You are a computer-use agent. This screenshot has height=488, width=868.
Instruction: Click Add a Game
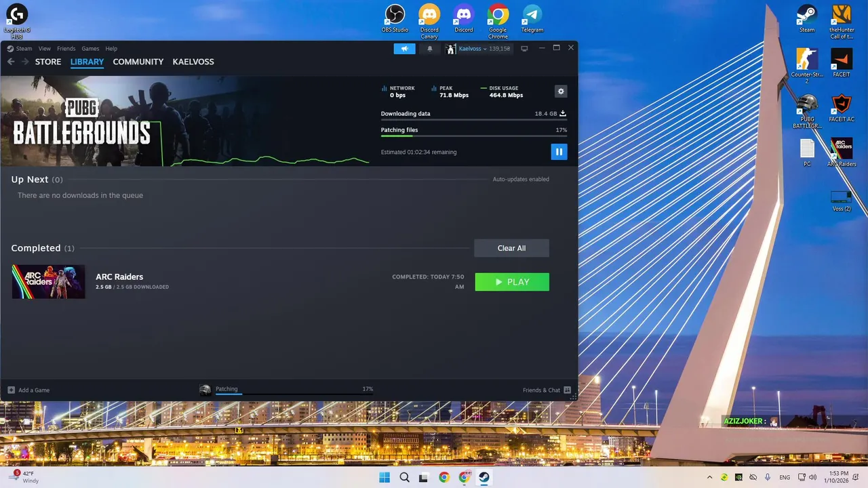coord(28,390)
